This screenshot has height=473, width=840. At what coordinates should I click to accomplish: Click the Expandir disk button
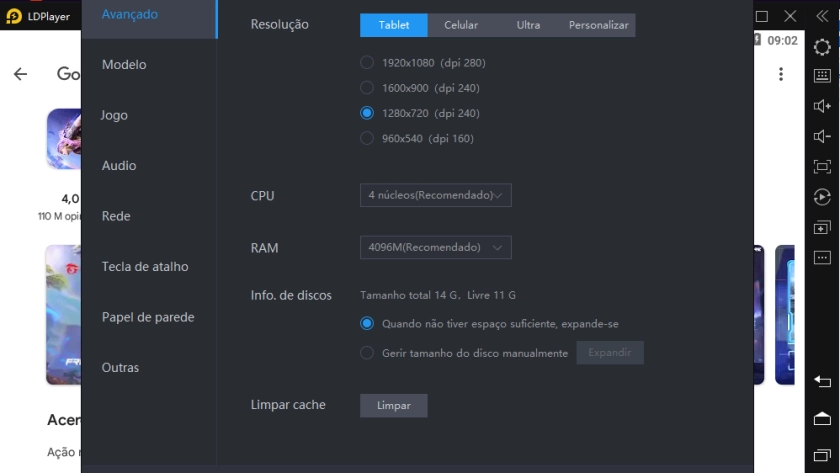point(610,352)
